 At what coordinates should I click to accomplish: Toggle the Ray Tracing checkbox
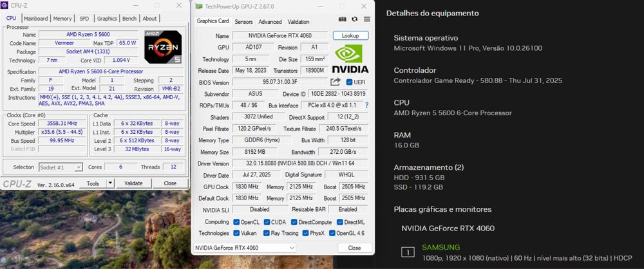pos(267,233)
